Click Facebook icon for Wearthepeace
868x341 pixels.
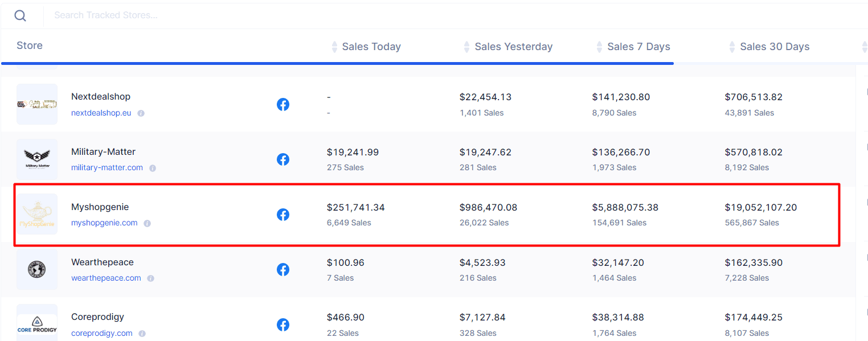tap(283, 270)
